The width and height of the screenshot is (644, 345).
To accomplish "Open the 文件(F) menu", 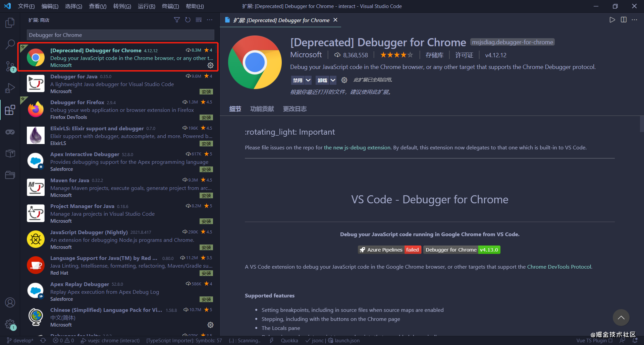I will 26,6.
